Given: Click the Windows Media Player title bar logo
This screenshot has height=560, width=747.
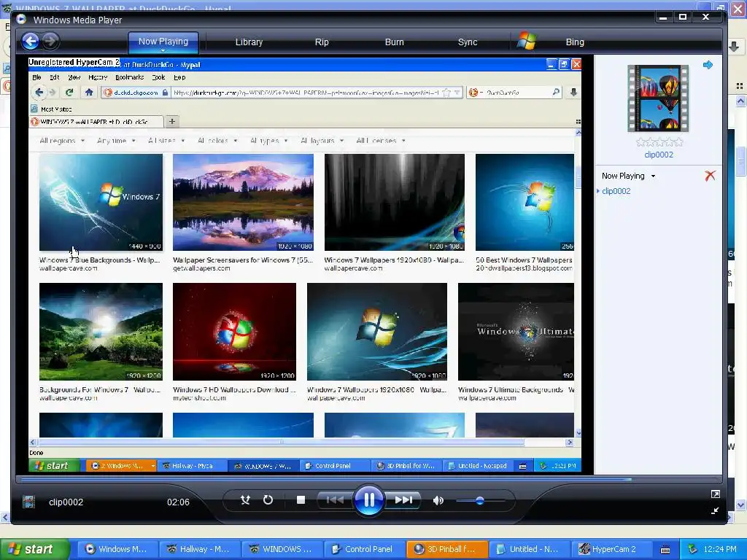Looking at the screenshot, I should click(x=21, y=20).
